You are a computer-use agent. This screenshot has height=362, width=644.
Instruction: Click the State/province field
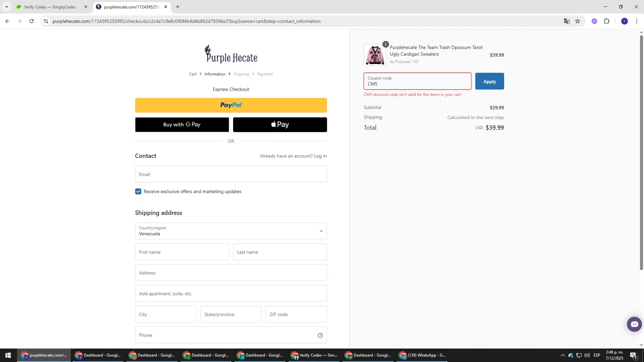click(x=231, y=314)
